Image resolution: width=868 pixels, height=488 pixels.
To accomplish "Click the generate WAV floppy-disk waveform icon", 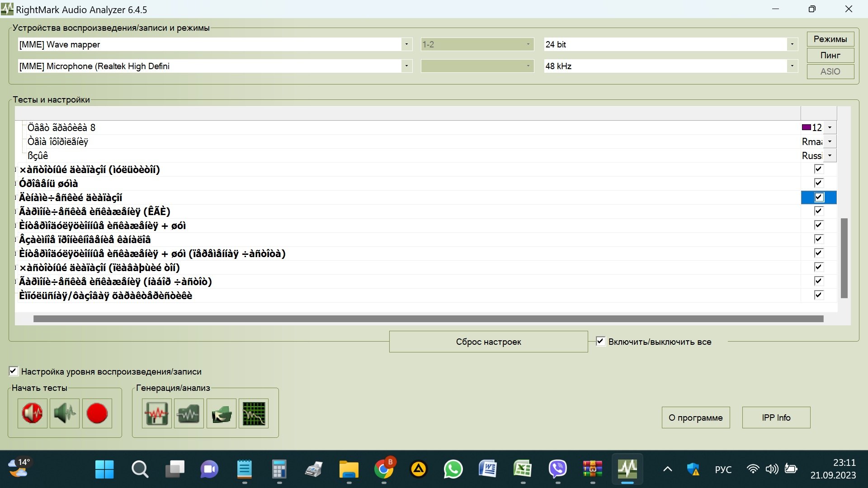I will point(156,413).
